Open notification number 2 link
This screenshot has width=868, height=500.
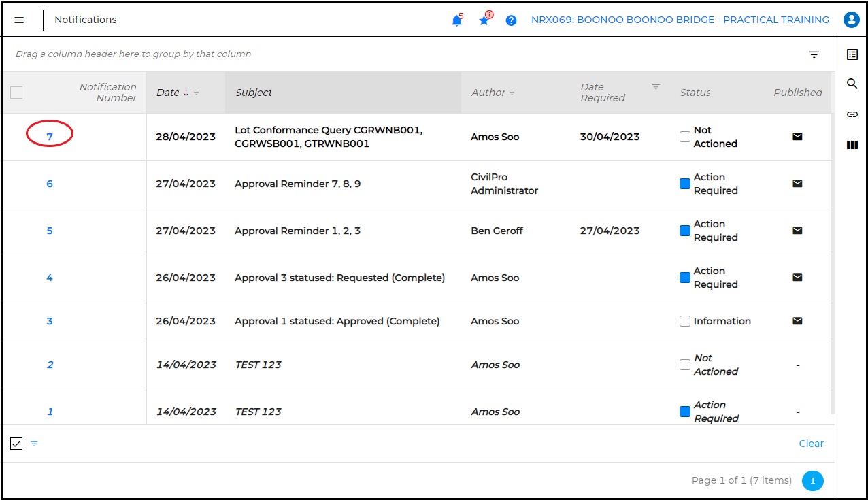(50, 365)
